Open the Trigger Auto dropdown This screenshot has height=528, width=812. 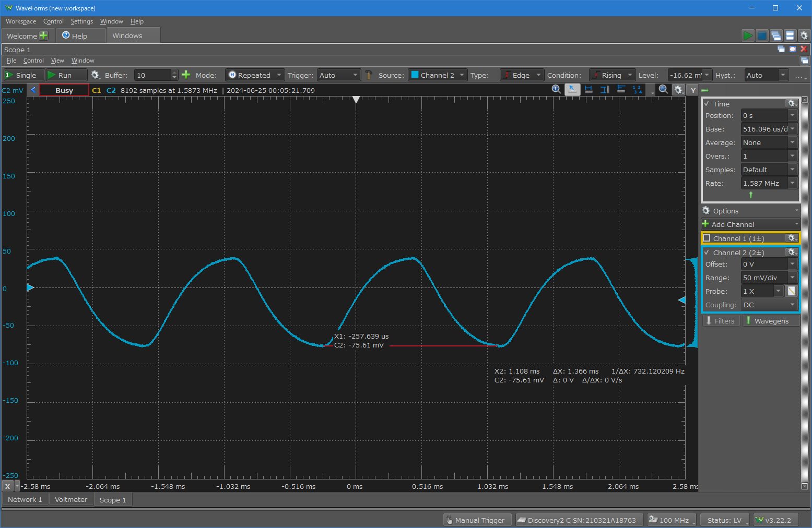338,75
